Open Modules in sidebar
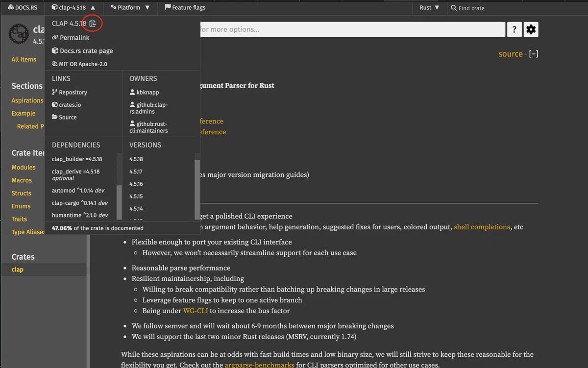This screenshot has width=588, height=368. [x=24, y=167]
